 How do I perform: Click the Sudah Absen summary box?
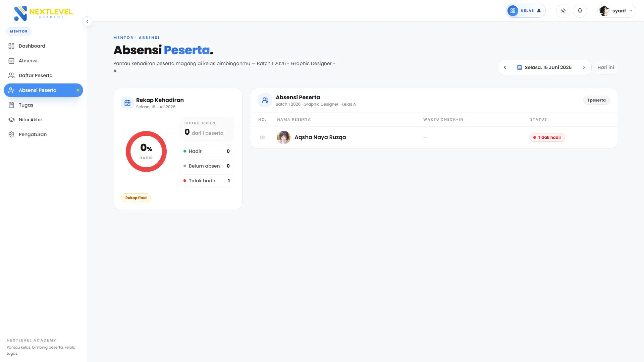point(207,129)
